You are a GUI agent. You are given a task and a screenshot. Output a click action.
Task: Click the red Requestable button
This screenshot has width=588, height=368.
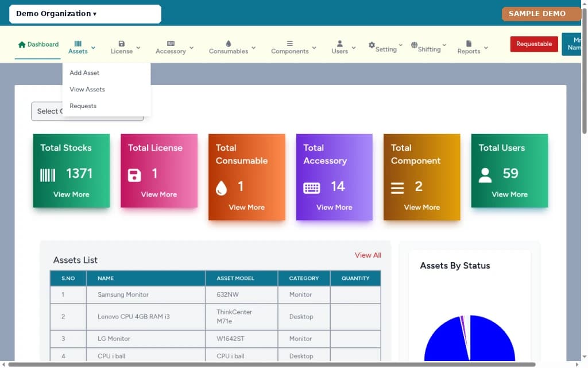534,44
